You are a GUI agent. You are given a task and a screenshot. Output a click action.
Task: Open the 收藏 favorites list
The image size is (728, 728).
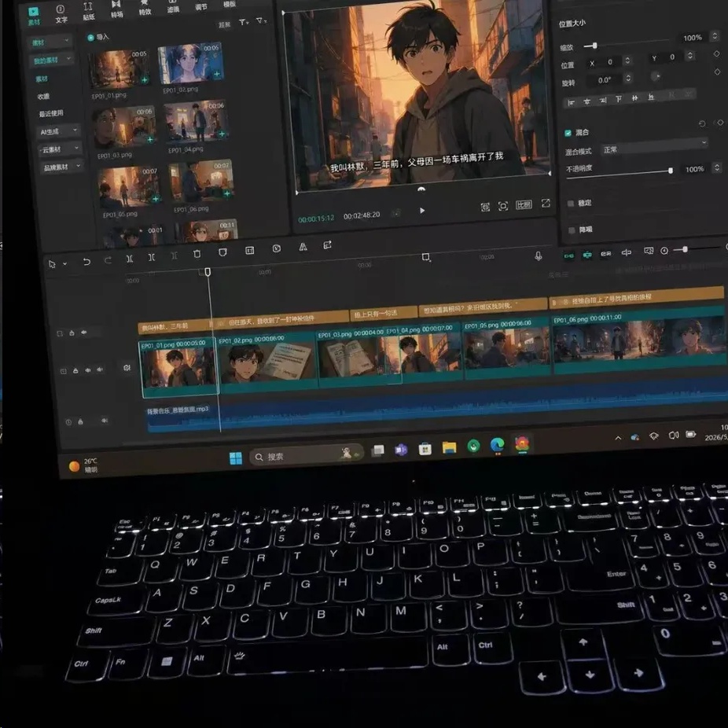tap(43, 96)
